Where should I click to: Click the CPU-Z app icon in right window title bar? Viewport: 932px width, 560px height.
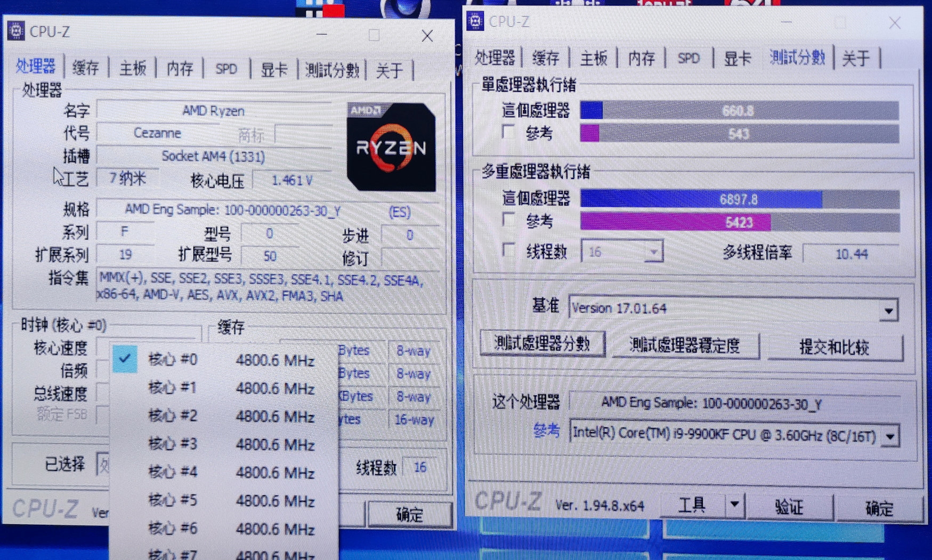point(475,21)
